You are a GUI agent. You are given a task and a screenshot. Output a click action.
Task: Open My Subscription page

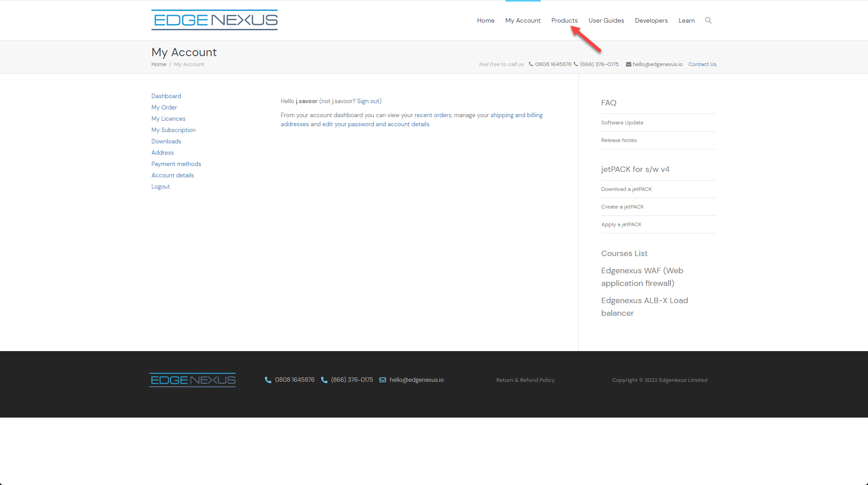[174, 130]
